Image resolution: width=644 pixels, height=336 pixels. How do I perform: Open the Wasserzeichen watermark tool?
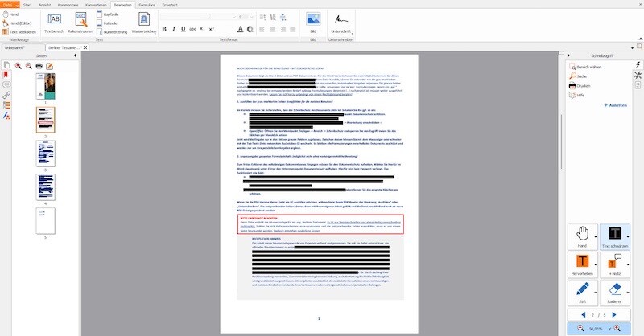(x=144, y=23)
